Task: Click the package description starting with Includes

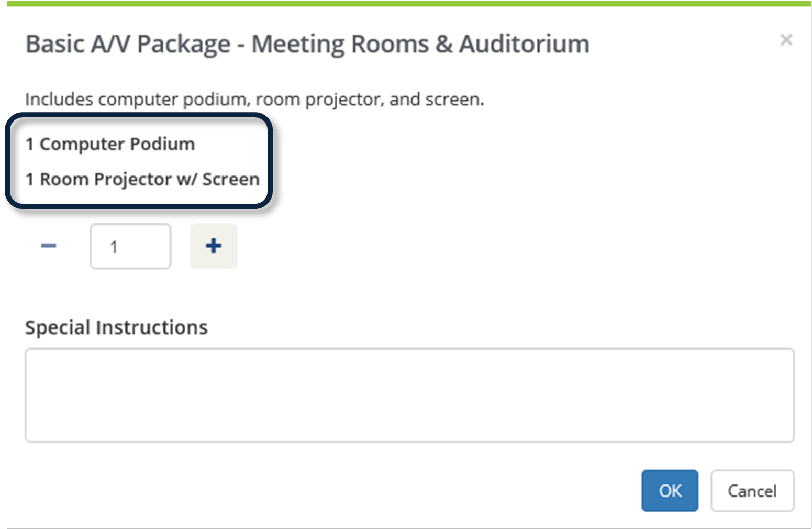Action: [254, 100]
